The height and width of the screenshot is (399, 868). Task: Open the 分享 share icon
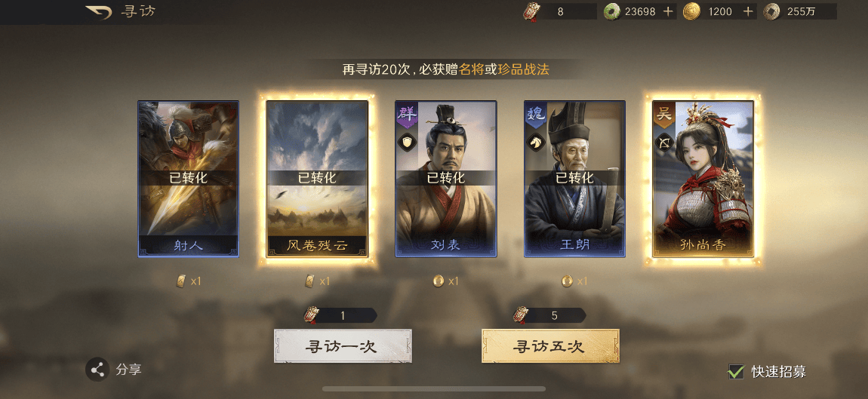pos(97,370)
